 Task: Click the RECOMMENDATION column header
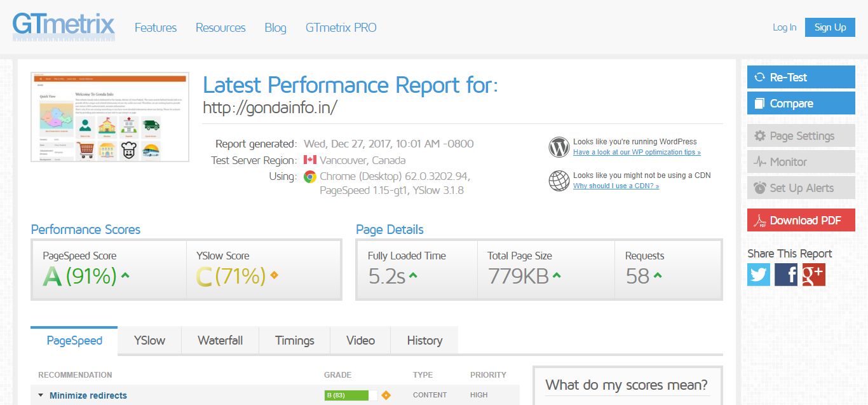(x=75, y=375)
